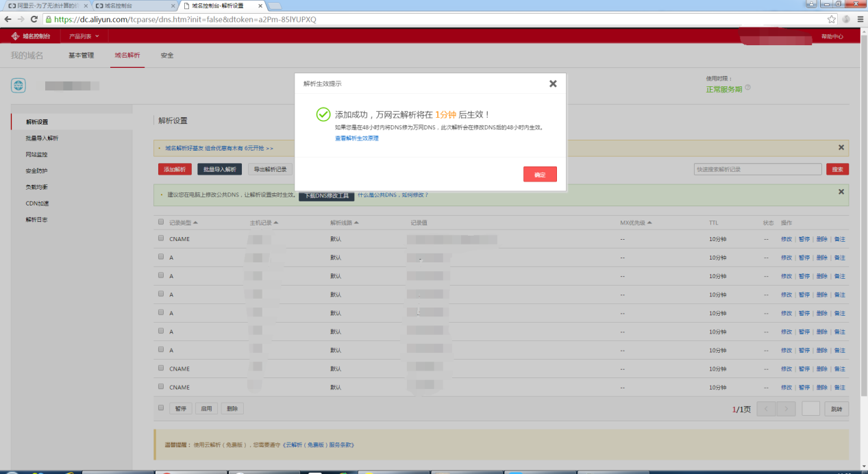The image size is (868, 474).
Task: Click the red 确定 button in the dialog
Action: coord(540,175)
